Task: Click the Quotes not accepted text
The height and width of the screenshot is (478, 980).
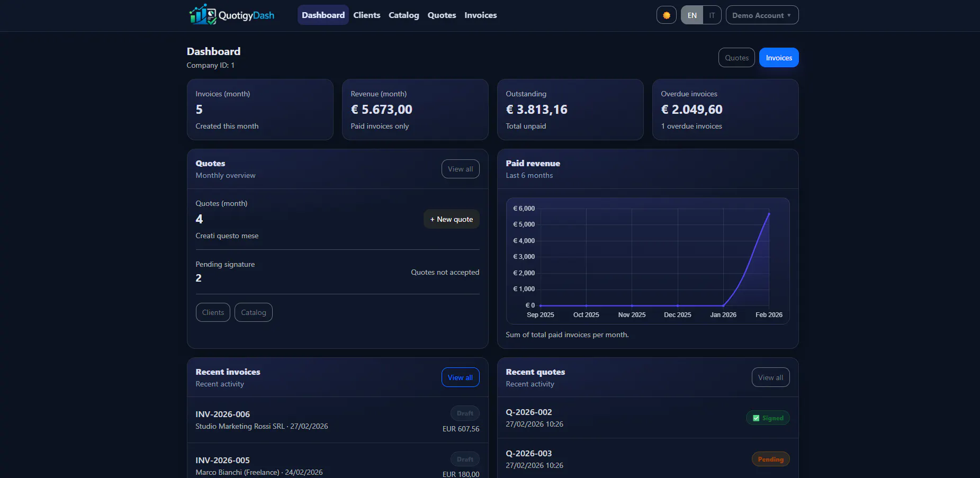Action: [x=445, y=272]
